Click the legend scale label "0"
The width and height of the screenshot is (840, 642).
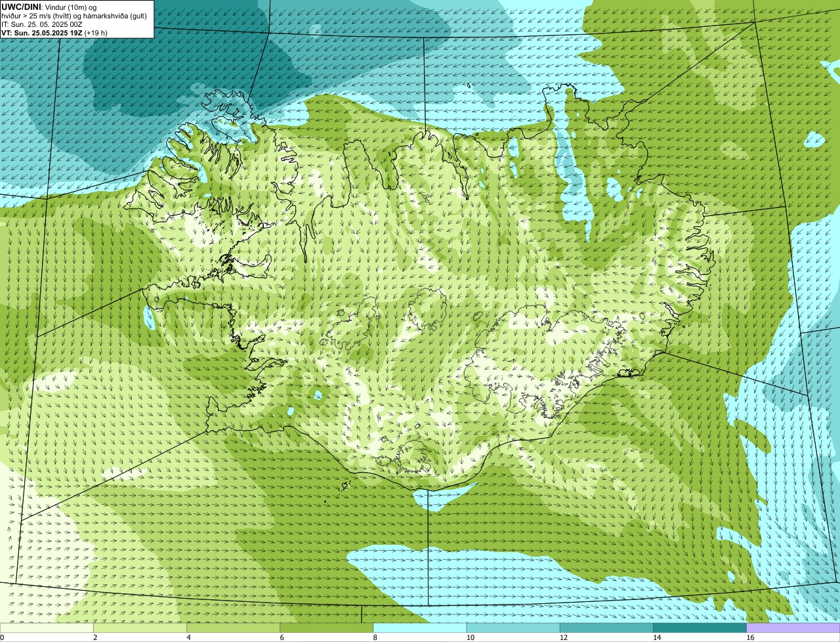2,637
